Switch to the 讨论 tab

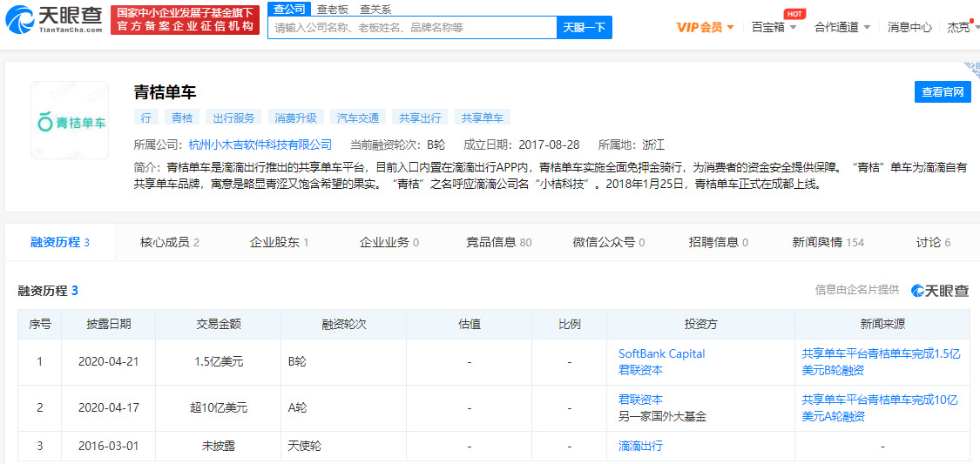click(932, 242)
